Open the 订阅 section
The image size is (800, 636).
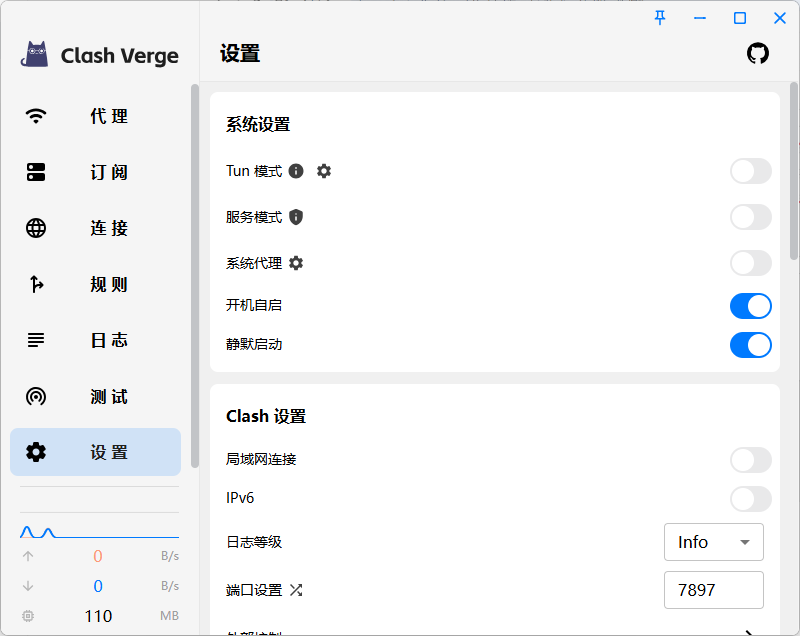pyautogui.click(x=95, y=172)
